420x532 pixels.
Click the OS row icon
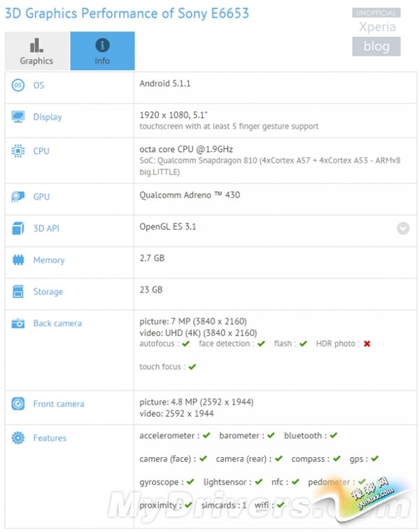point(18,85)
